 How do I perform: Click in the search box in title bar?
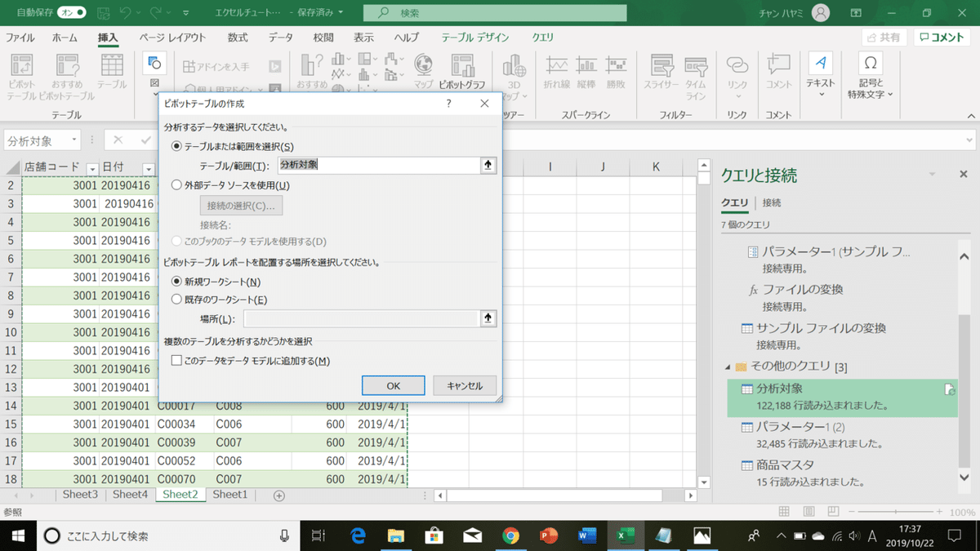point(494,13)
